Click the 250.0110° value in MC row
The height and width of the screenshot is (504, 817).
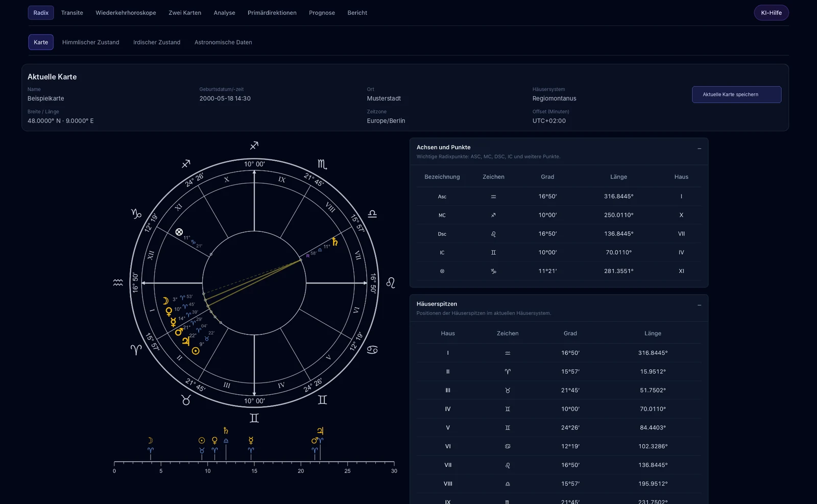618,215
